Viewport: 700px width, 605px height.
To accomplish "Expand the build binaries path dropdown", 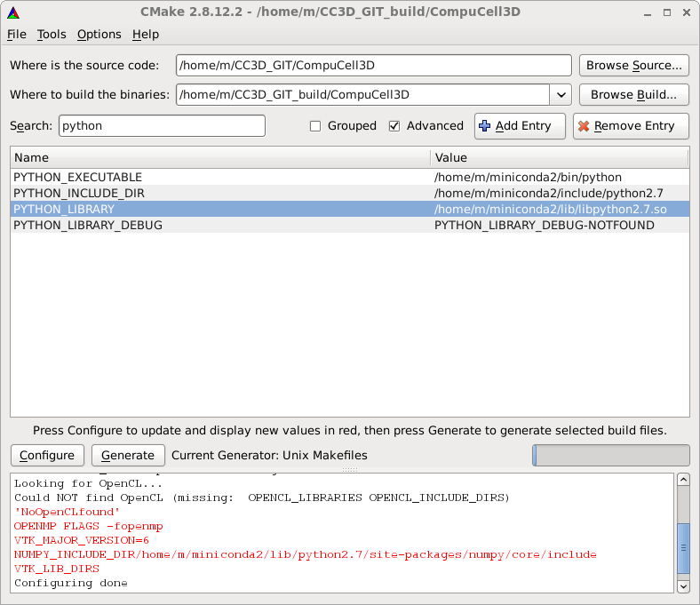I will click(561, 94).
